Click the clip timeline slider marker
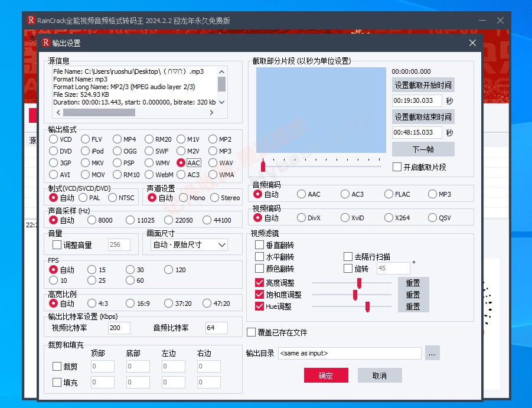The width and height of the screenshot is (532, 408). pos(263,166)
